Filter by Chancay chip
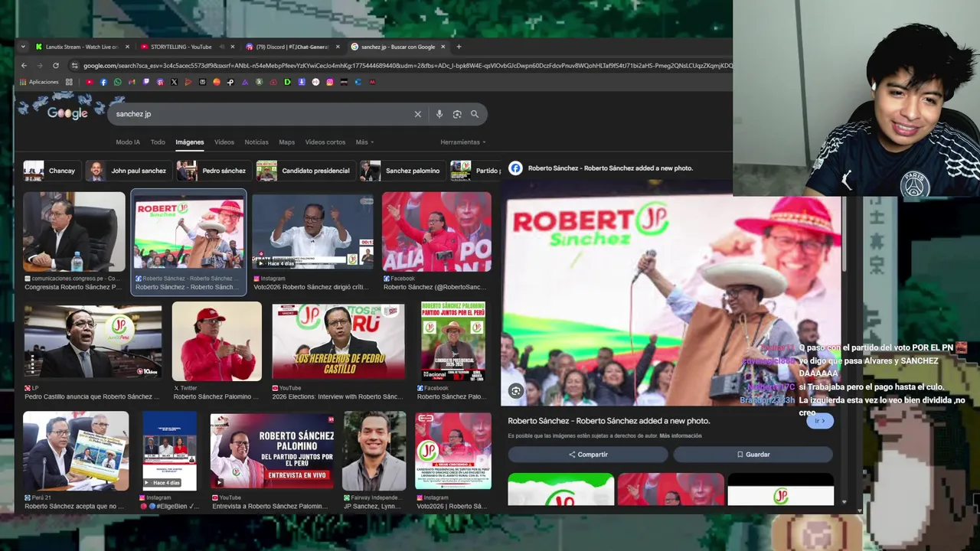 pyautogui.click(x=51, y=171)
